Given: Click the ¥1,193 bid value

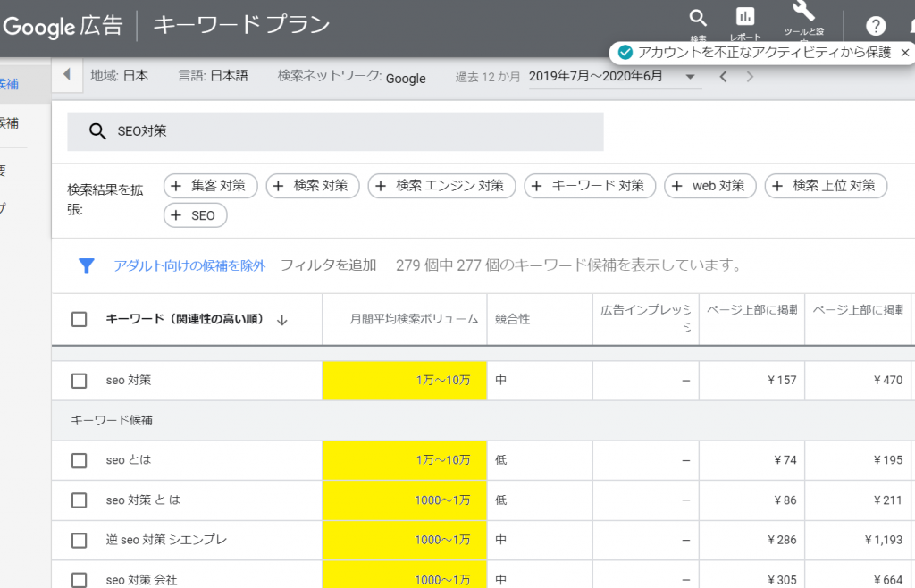Looking at the screenshot, I should [884, 540].
